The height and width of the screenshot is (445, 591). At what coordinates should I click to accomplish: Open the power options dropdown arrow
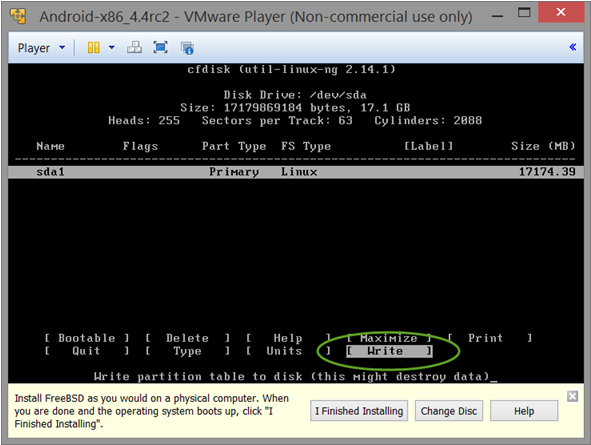pyautogui.click(x=112, y=47)
